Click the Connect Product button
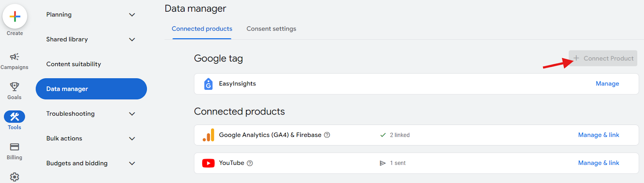The image size is (644, 183). [x=603, y=58]
